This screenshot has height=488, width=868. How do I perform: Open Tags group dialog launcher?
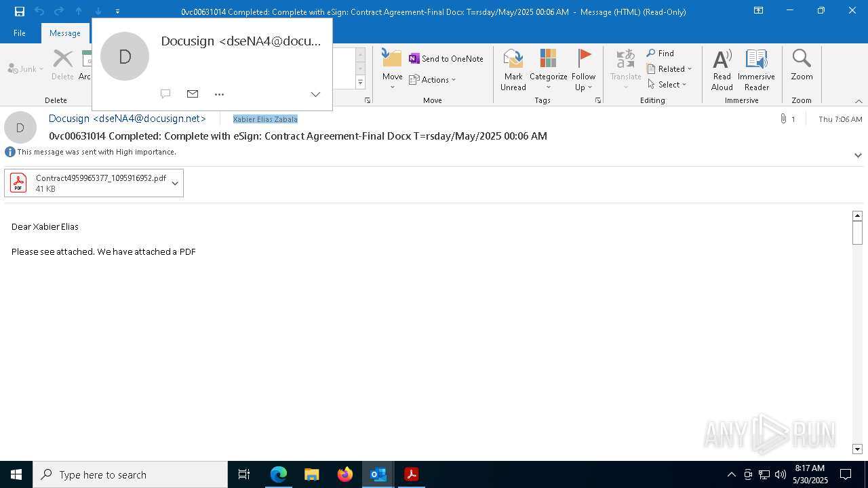(x=598, y=100)
